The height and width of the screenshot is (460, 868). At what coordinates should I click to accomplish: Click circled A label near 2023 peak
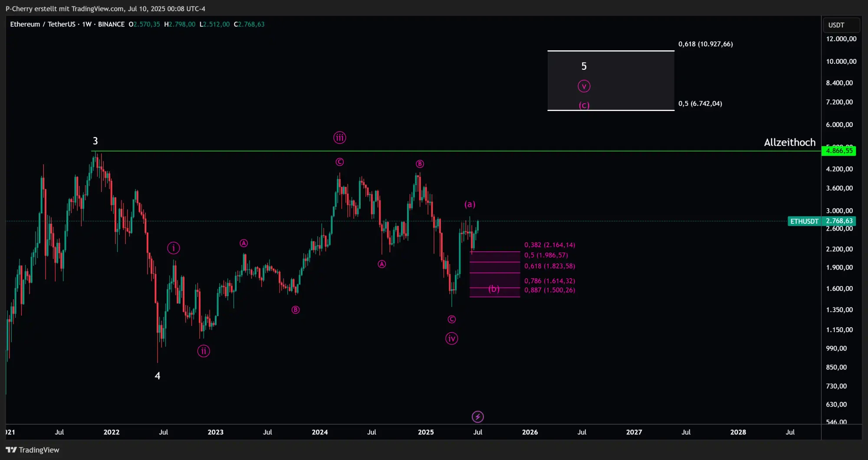pos(244,243)
